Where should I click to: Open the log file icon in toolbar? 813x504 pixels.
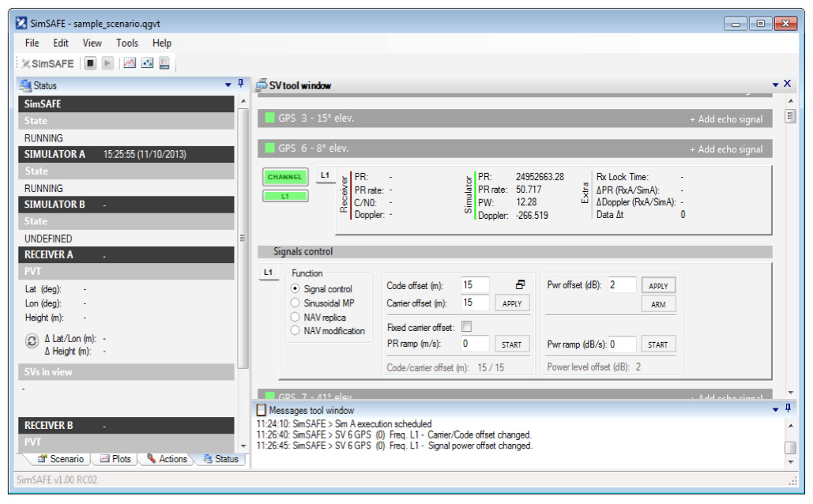tap(164, 63)
